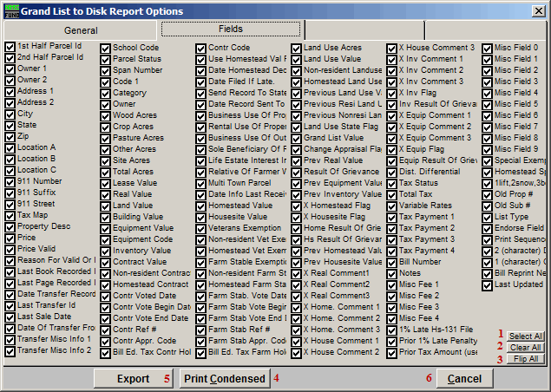Click the Select All button

click(526, 336)
